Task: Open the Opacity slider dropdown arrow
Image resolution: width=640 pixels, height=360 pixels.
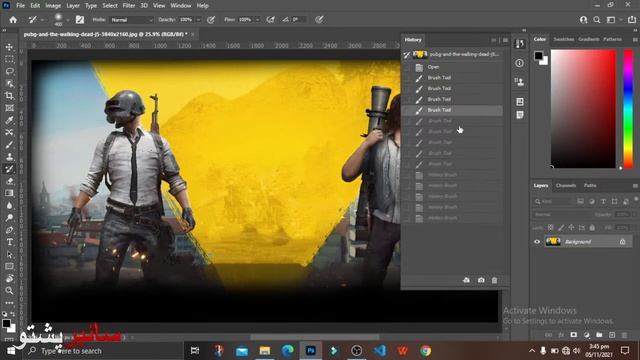Action: [x=198, y=20]
